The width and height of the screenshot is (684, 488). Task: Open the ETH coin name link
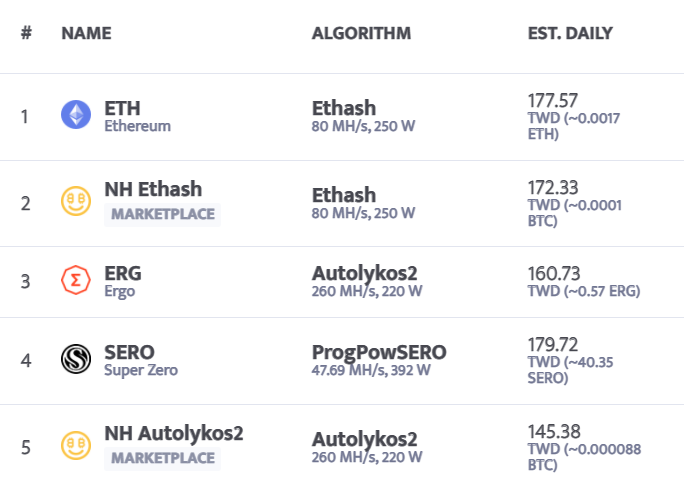tap(122, 108)
